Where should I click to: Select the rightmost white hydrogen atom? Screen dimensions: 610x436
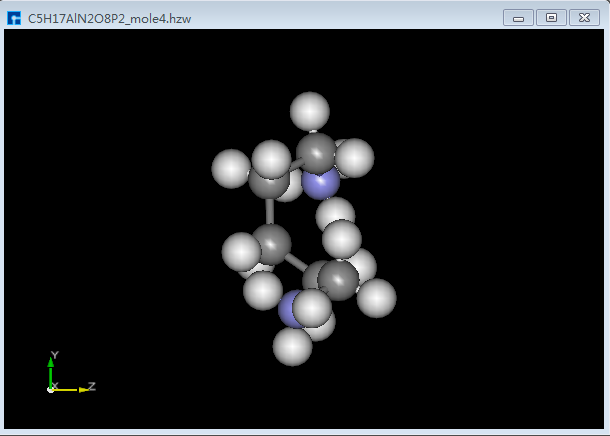376,298
